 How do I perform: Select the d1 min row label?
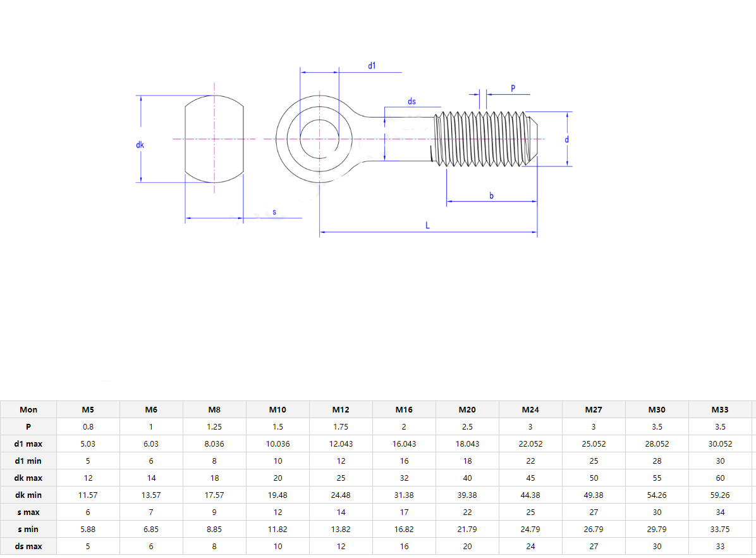(28, 461)
